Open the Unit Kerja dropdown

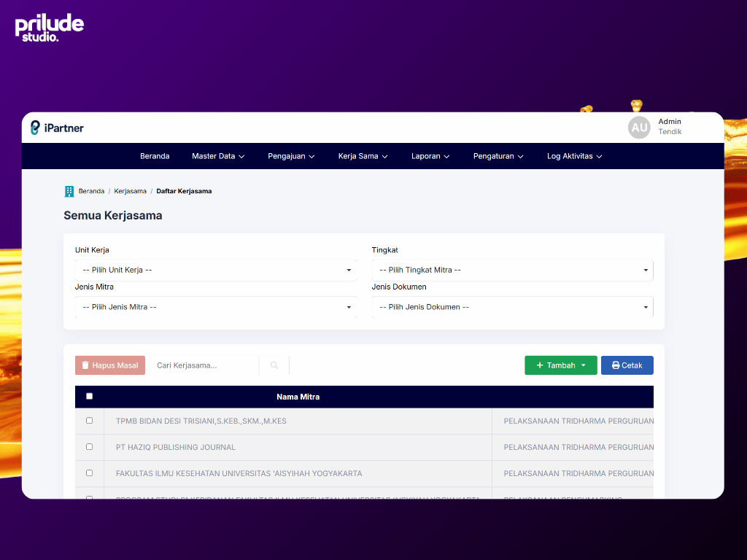tap(216, 270)
